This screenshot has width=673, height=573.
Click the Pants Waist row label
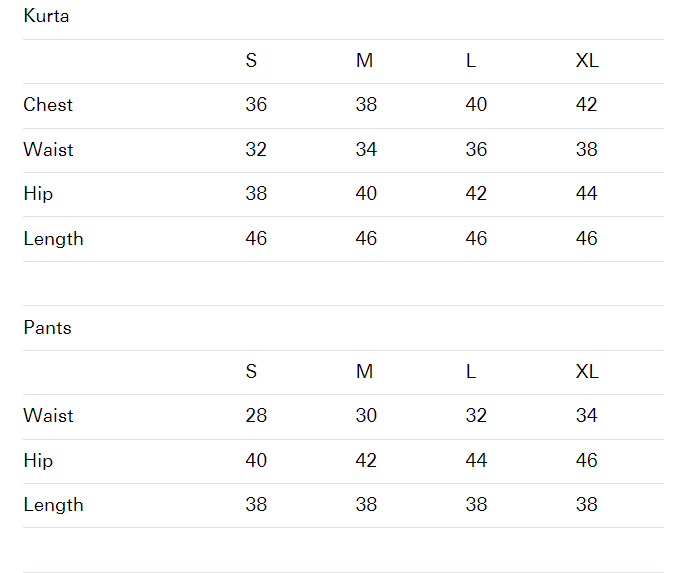coord(48,415)
